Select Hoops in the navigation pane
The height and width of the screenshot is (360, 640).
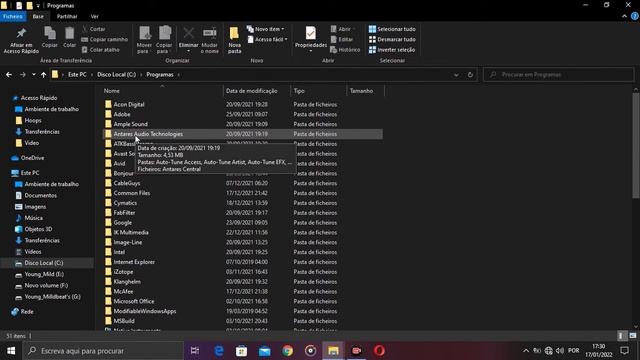(33, 120)
